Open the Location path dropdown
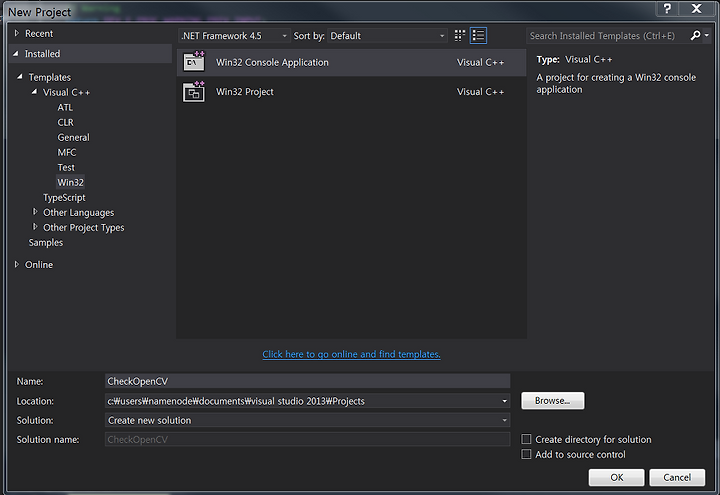The height and width of the screenshot is (495, 720). coord(504,401)
